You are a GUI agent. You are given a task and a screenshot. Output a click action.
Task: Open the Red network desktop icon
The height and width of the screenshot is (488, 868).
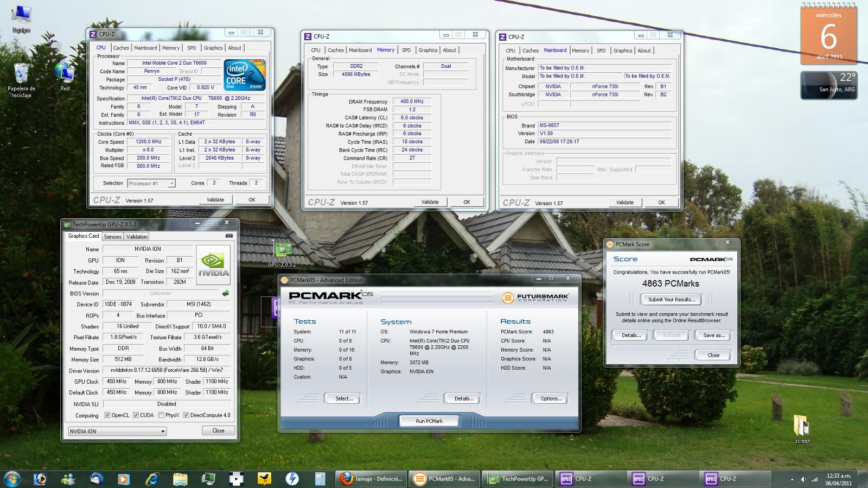(65, 76)
